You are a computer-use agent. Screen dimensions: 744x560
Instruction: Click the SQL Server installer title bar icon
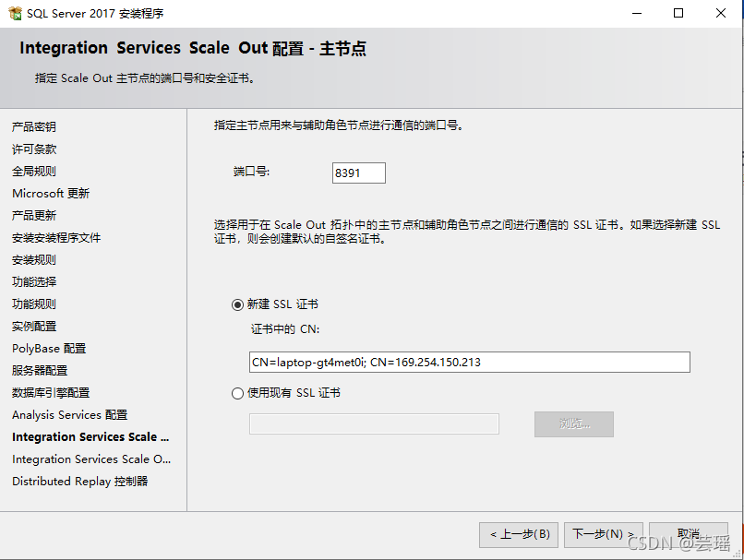(15, 13)
